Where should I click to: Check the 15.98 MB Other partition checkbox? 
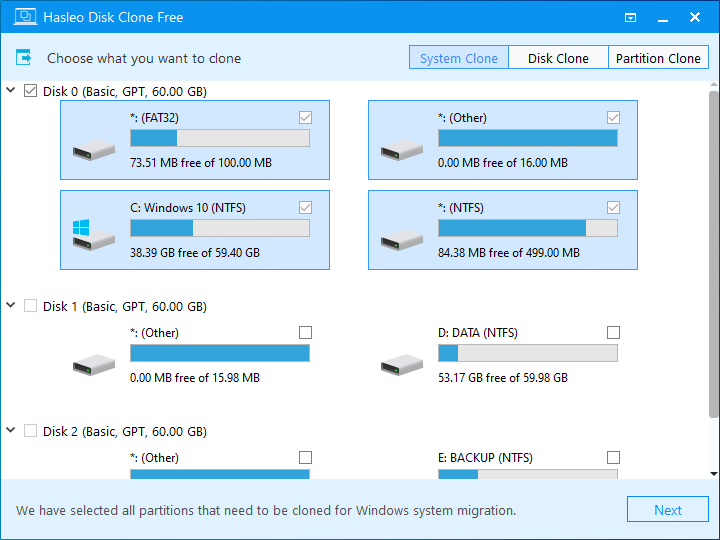[305, 332]
